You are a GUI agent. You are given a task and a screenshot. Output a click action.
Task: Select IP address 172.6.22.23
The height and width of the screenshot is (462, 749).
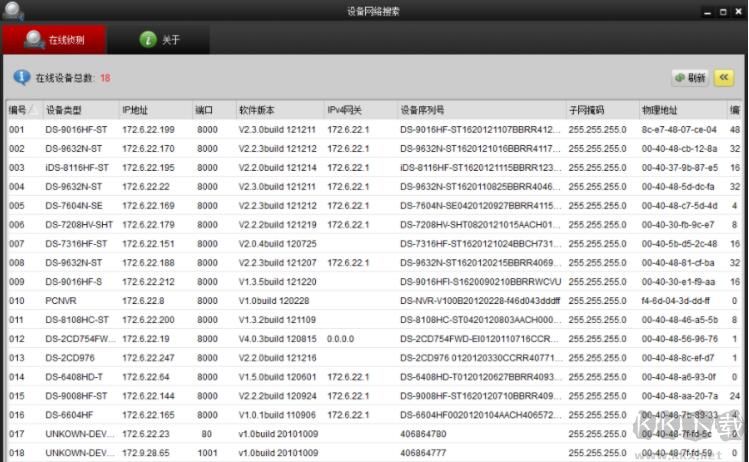pyautogui.click(x=146, y=434)
